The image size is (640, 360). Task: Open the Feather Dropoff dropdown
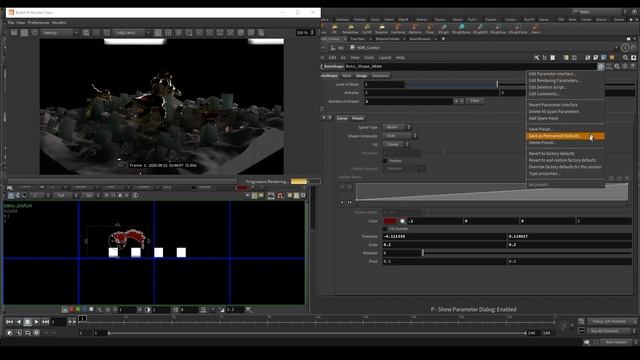point(404,169)
